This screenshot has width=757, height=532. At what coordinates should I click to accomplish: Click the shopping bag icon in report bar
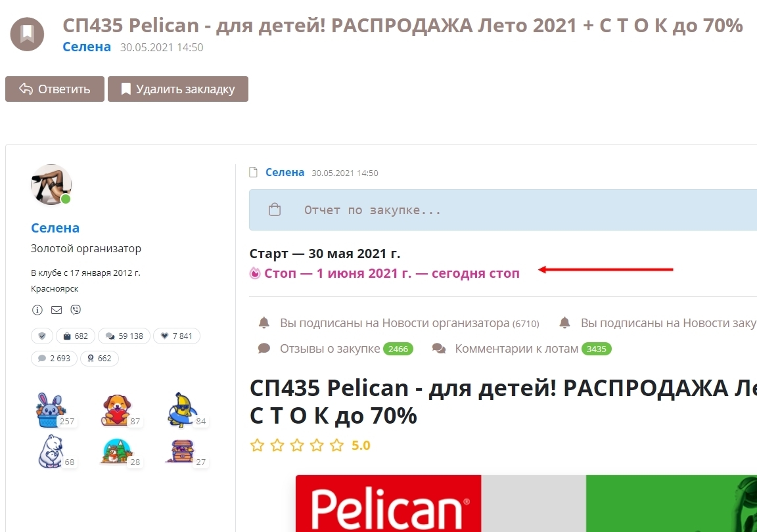[x=275, y=210]
